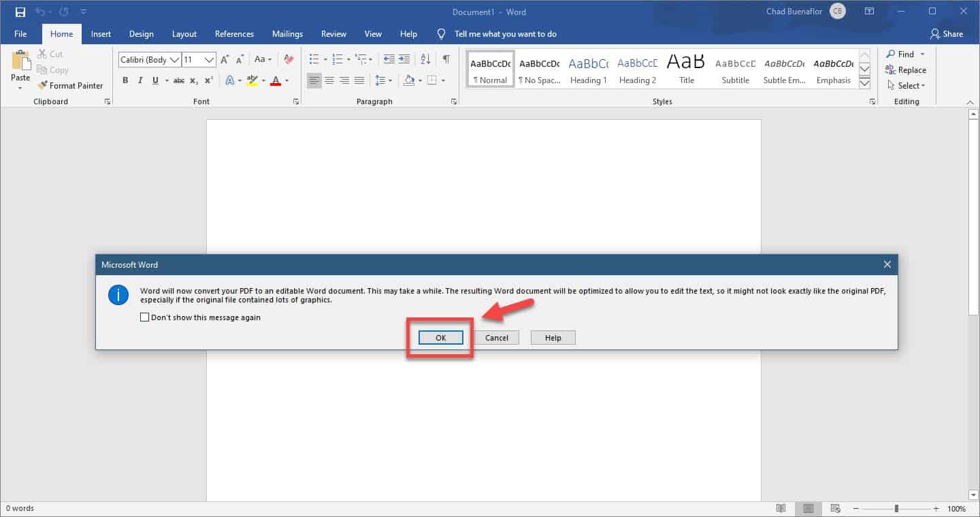Decrease font size with shrink font icon
The width and height of the screenshot is (980, 517).
240,59
